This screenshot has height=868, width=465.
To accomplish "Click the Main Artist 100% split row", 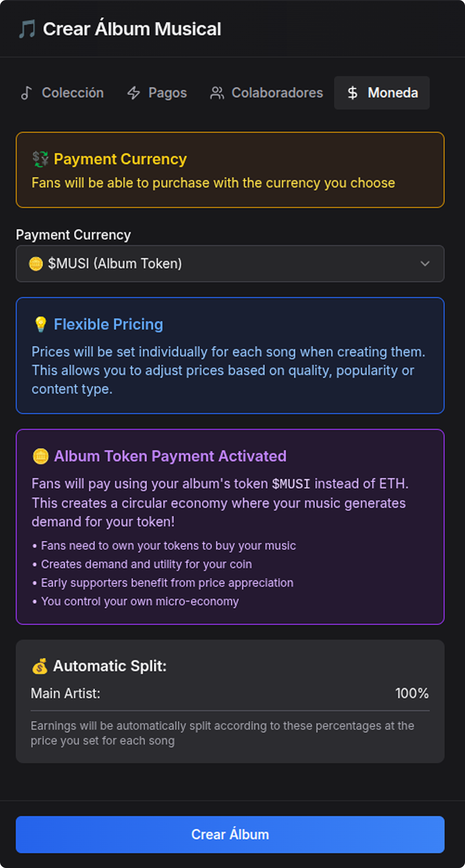I will (230, 694).
